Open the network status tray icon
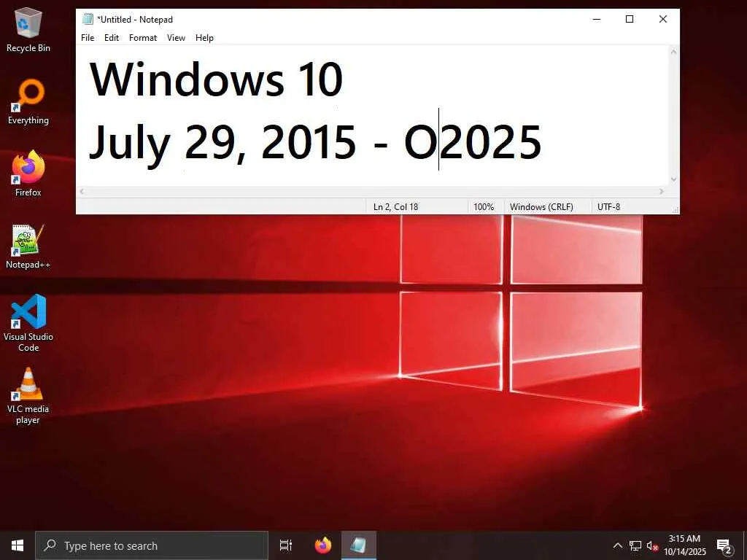Viewport: 747px width, 560px height. [x=635, y=545]
